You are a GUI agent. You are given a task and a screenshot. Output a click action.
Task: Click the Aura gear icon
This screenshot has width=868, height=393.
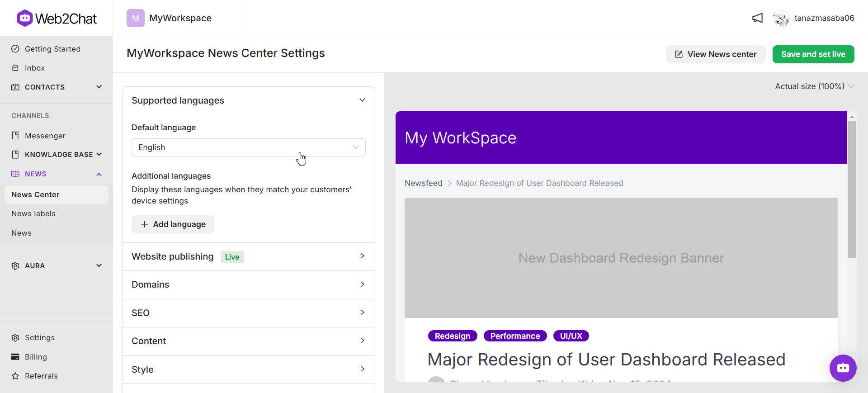(15, 266)
